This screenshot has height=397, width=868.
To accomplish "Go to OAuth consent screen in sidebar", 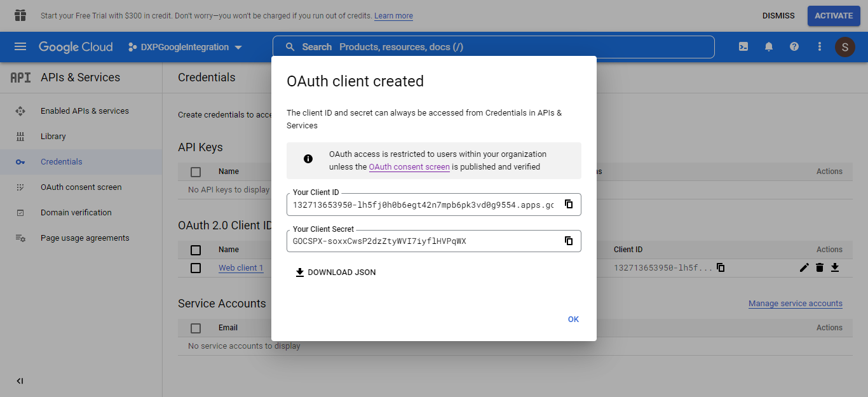I will 81,187.
